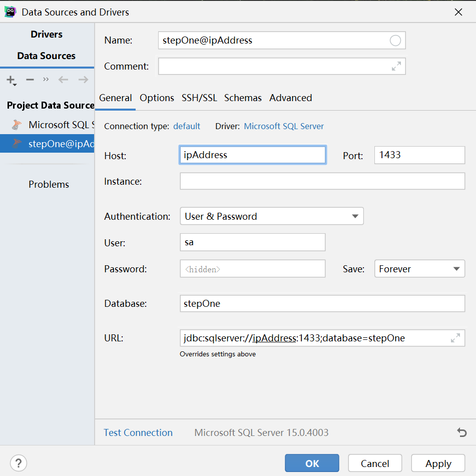
Task: Click the add data source plus icon
Action: click(x=11, y=80)
